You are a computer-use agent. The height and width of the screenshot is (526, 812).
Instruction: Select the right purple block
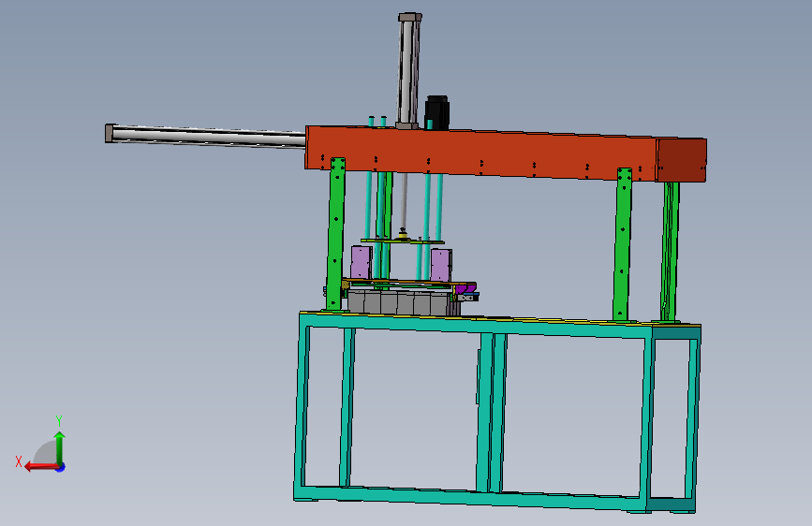coord(441,265)
